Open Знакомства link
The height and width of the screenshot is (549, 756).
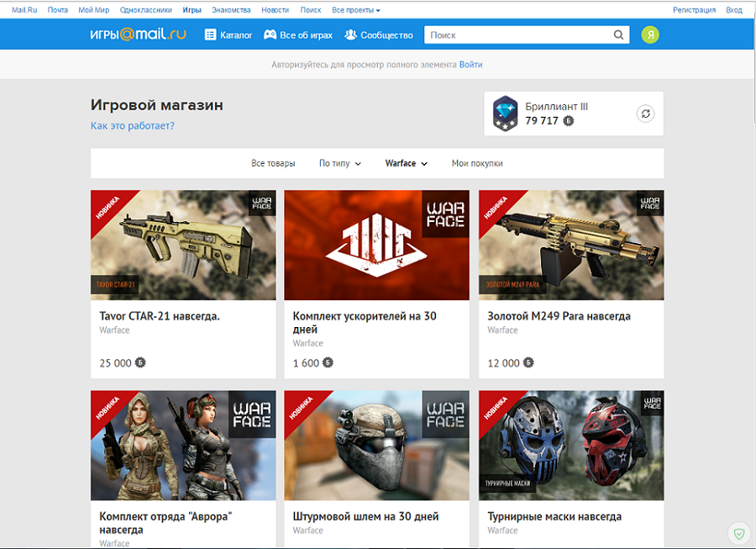[x=231, y=9]
